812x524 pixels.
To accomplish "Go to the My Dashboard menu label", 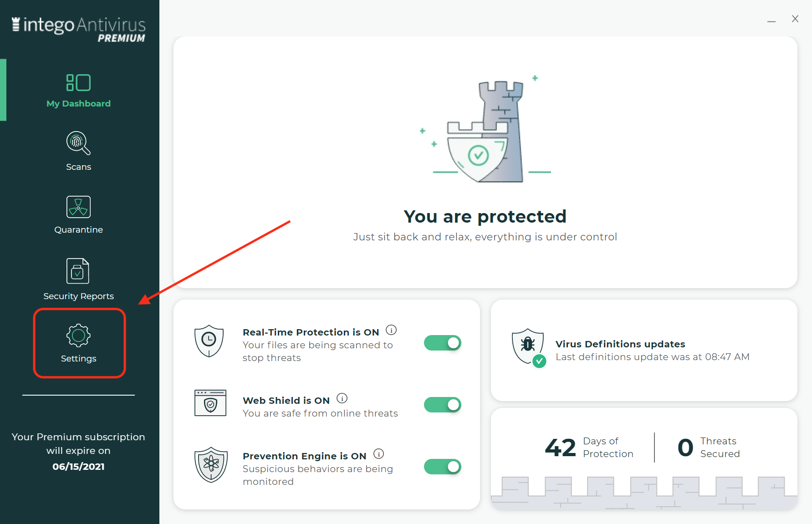I will click(78, 104).
